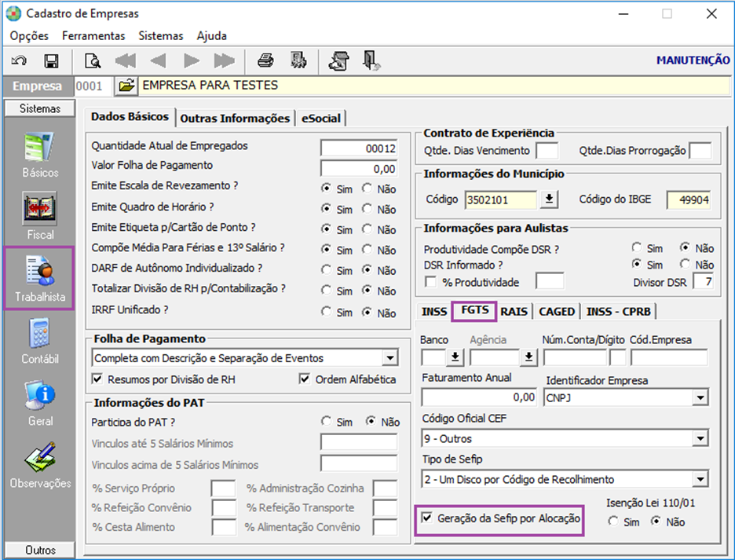Switch to the INSS tab

(434, 312)
